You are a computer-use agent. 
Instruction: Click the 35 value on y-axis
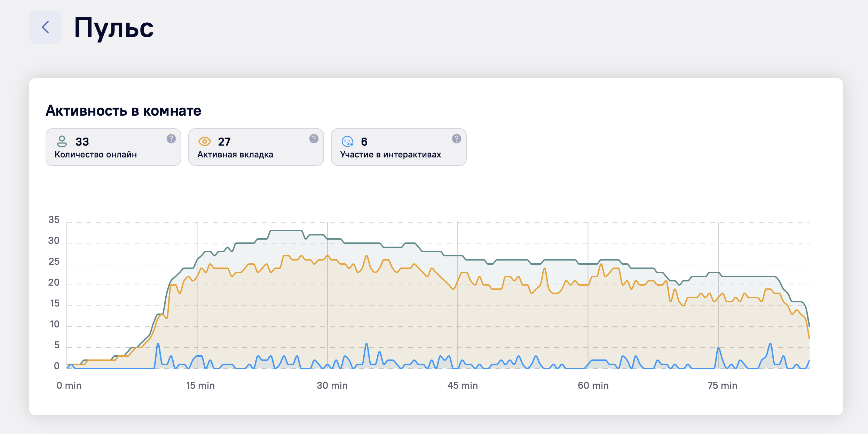(x=54, y=220)
